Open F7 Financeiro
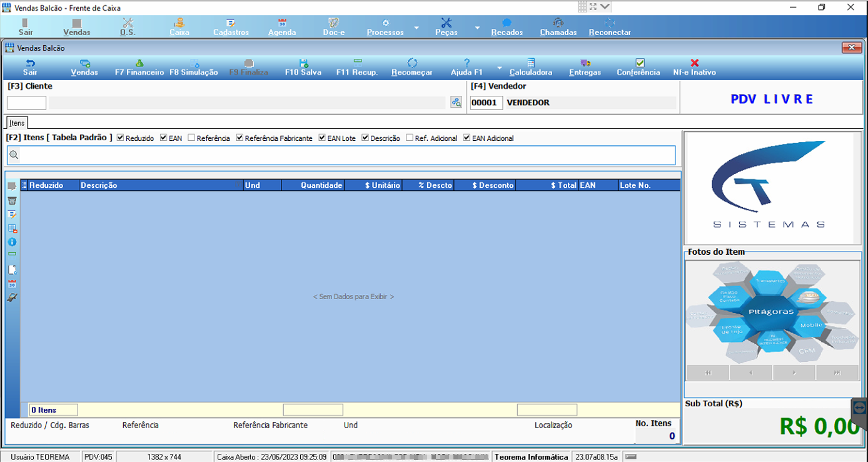 tap(139, 68)
